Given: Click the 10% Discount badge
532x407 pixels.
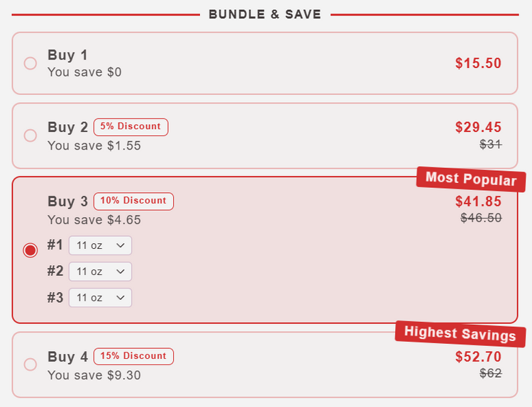Looking at the screenshot, I should 133,201.
